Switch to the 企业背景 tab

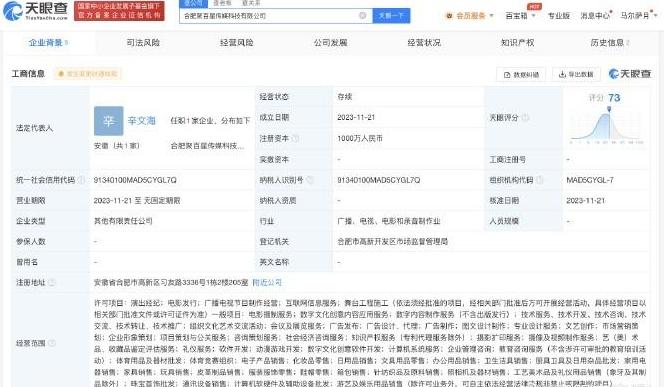tap(48, 42)
